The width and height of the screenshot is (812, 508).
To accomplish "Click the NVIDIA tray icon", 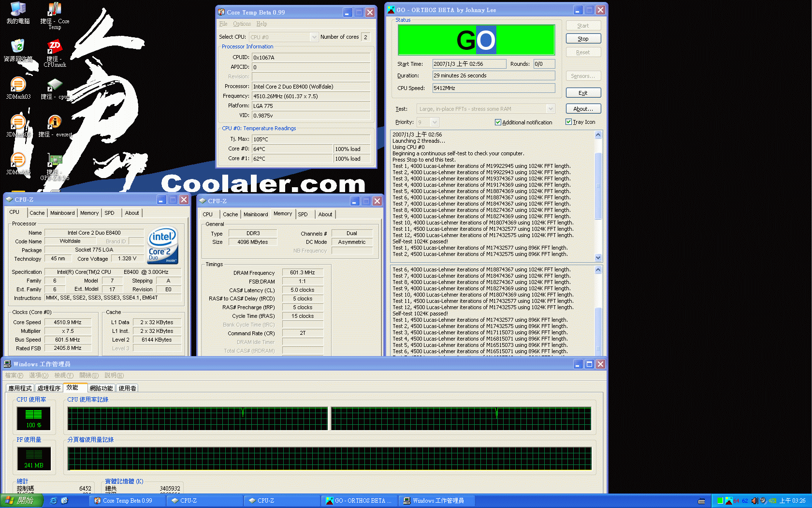I will pos(773,501).
